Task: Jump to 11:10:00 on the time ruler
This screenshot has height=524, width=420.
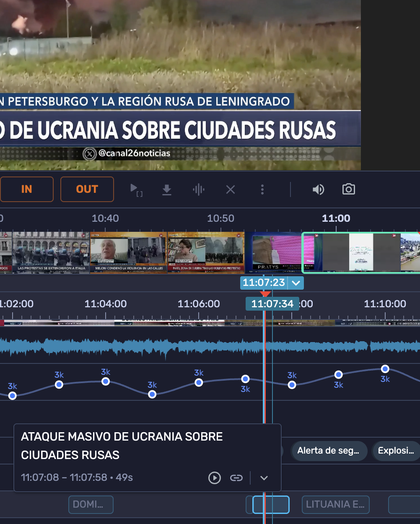Action: click(385, 304)
